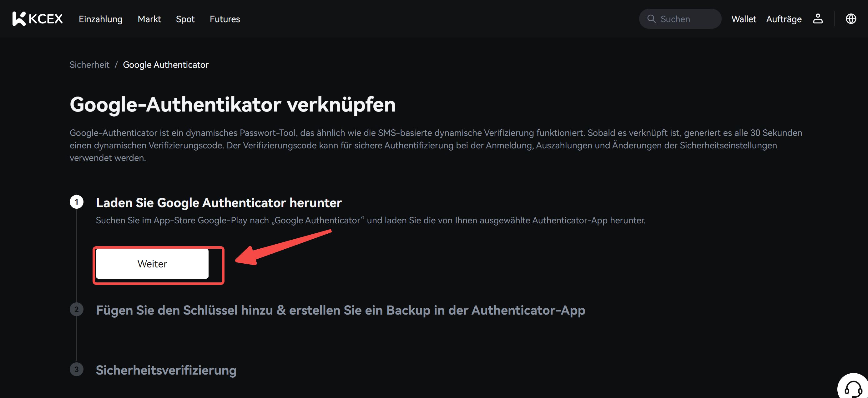This screenshot has width=868, height=398.
Task: Open the Einzahlung menu
Action: point(100,19)
